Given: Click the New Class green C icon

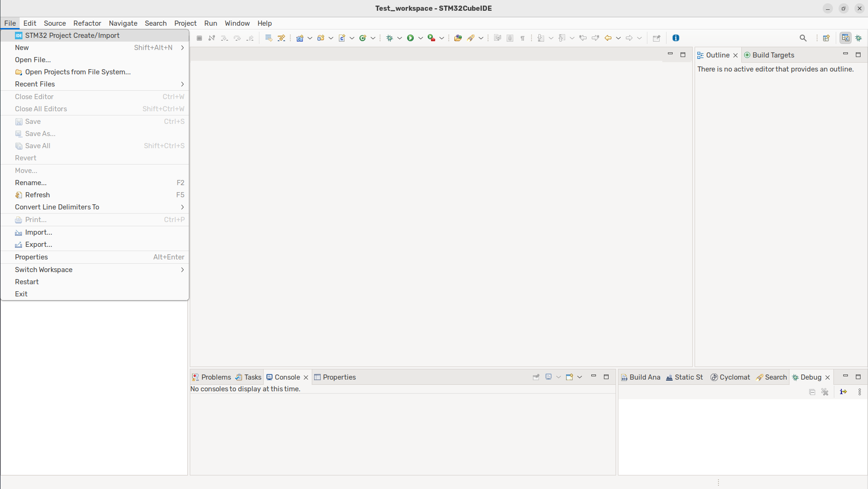Looking at the screenshot, I should point(363,38).
